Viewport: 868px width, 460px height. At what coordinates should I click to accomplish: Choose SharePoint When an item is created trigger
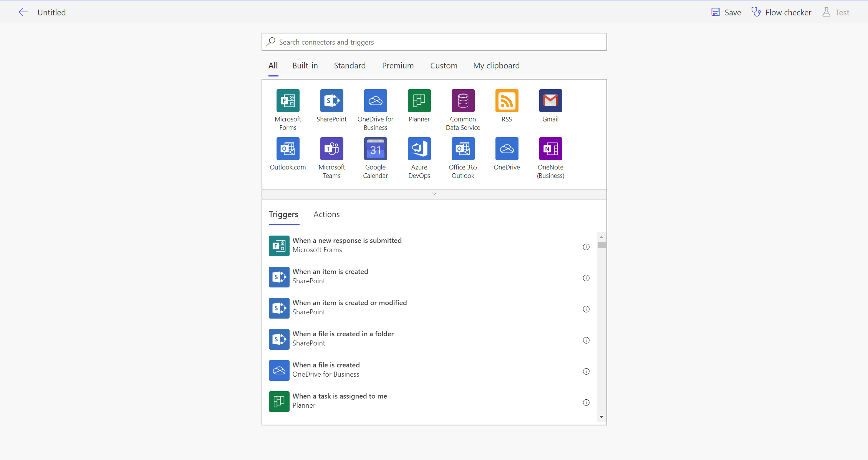coord(429,277)
